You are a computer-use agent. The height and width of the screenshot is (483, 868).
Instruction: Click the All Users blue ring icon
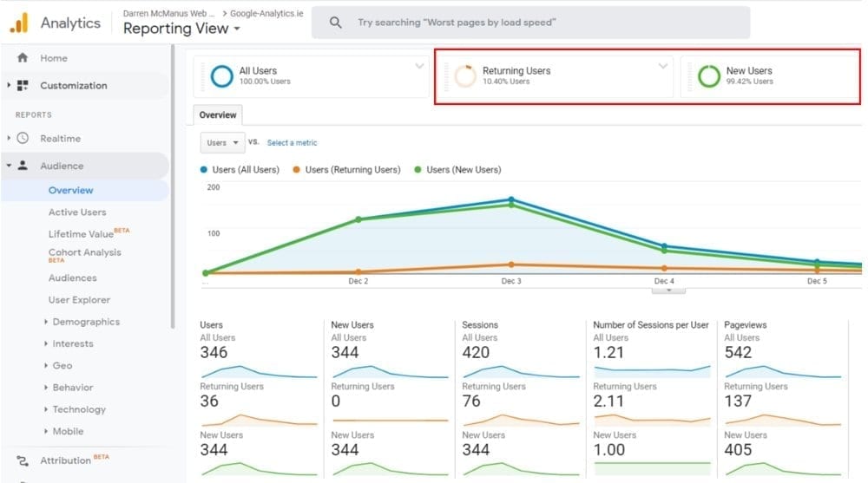[x=222, y=76]
